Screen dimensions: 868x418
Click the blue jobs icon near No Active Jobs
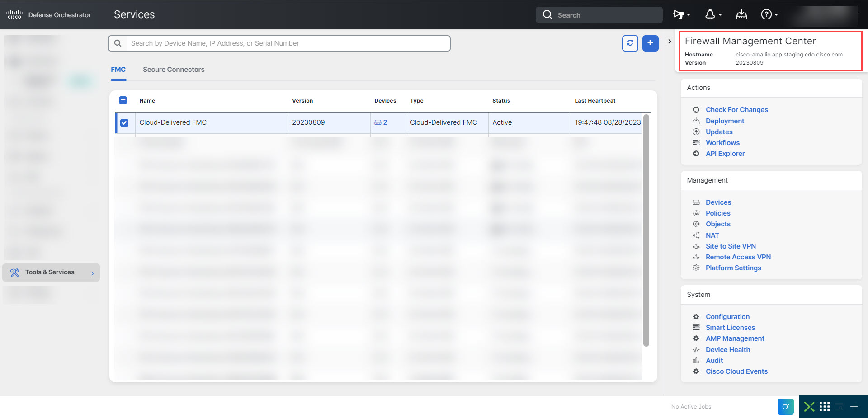785,407
